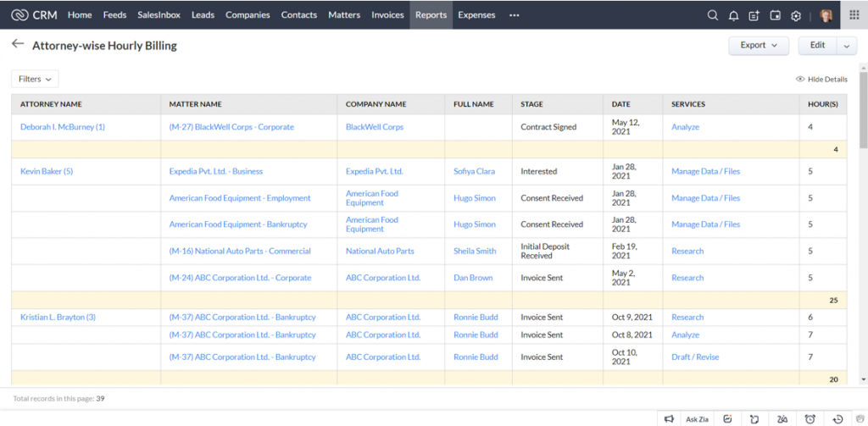Click the Edit button
Viewport: 868px width, 426px height.
[x=817, y=46]
